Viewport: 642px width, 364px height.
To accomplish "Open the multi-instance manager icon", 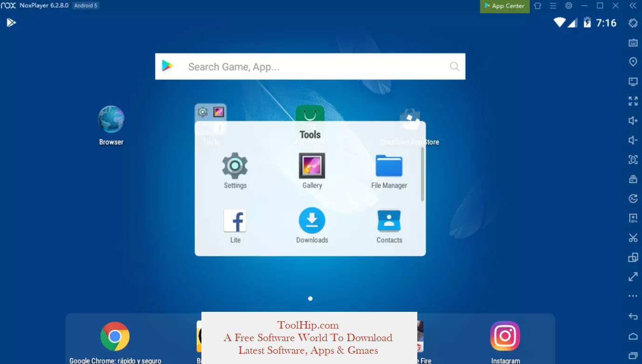I will 633,257.
